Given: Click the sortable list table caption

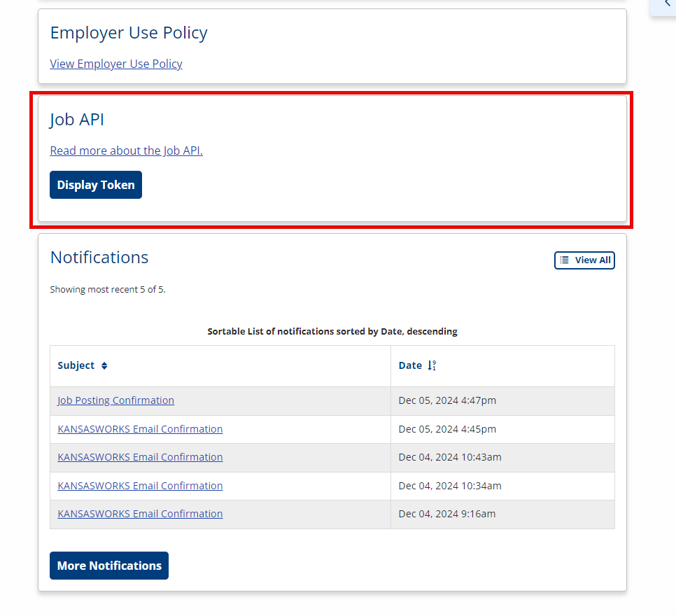Looking at the screenshot, I should [x=332, y=331].
